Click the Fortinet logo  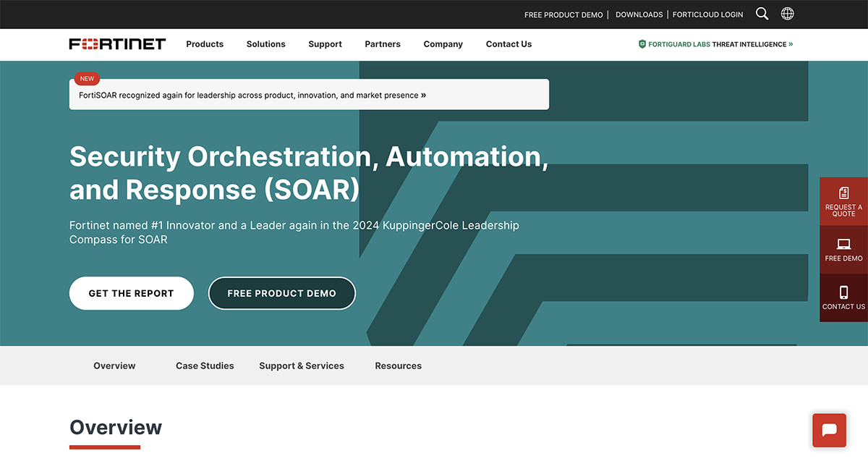pyautogui.click(x=117, y=43)
